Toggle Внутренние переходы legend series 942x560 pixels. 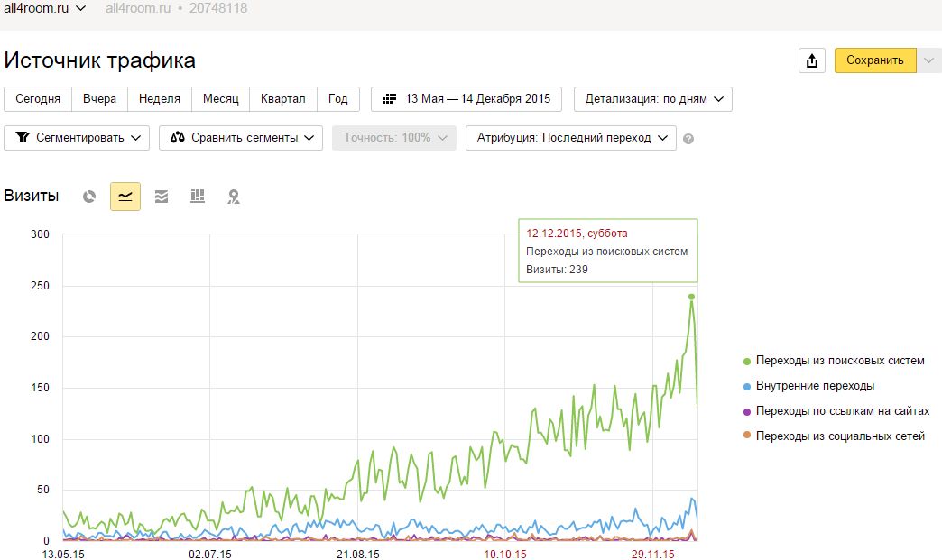(814, 386)
